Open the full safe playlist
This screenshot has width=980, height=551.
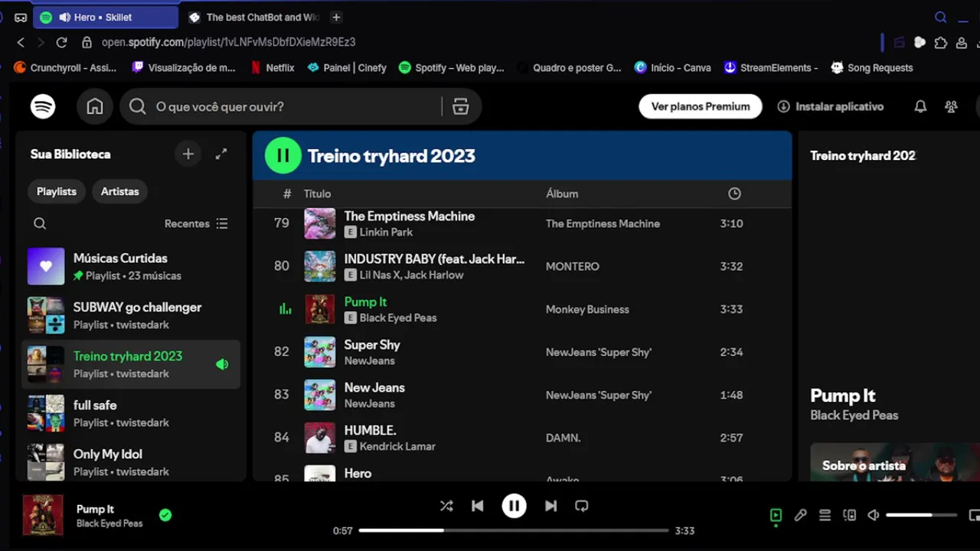(x=131, y=413)
